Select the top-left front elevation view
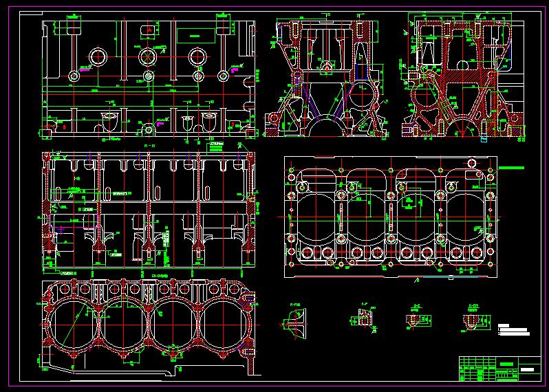Viewport: 549px width, 392px height. click(x=149, y=77)
